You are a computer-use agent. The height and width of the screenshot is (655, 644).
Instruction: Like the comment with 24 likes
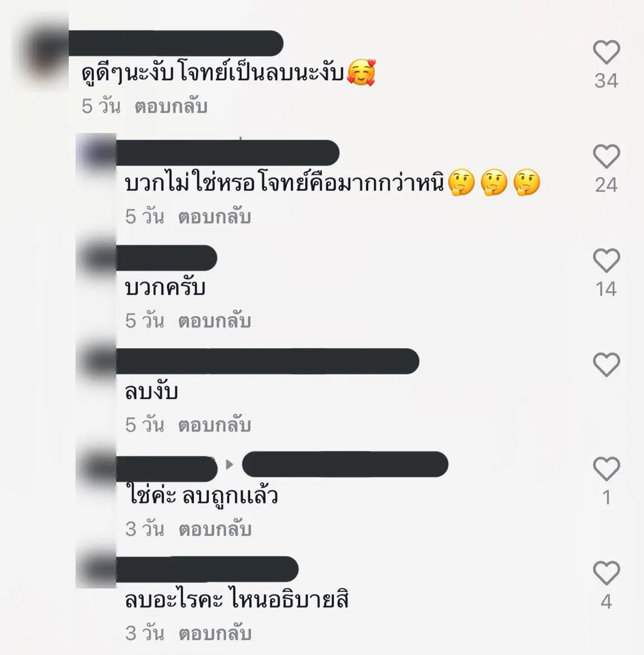tap(607, 156)
